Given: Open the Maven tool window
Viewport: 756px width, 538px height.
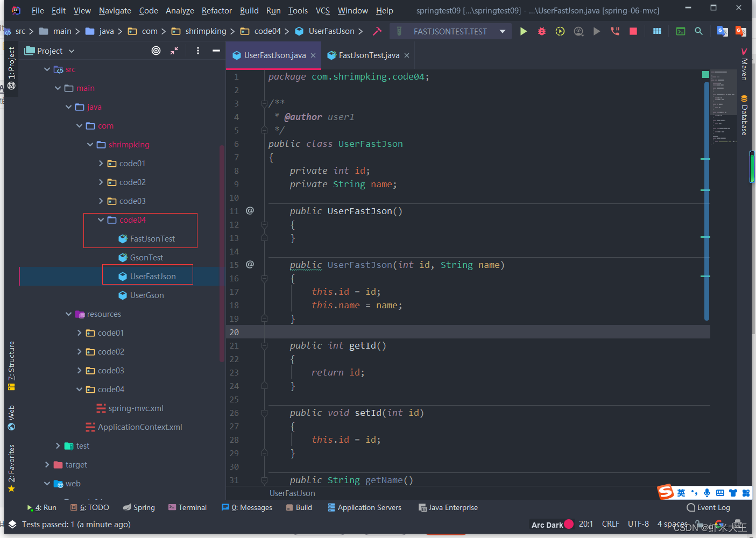Looking at the screenshot, I should point(744,65).
